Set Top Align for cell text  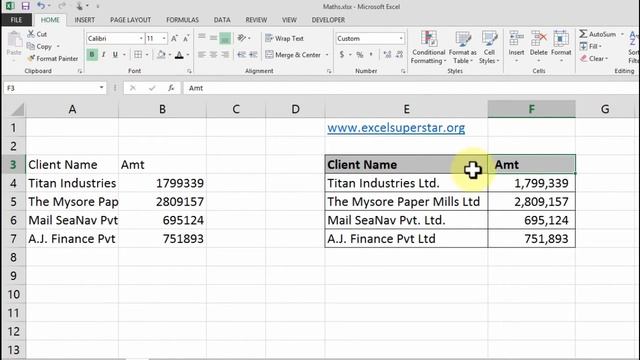[x=202, y=38]
